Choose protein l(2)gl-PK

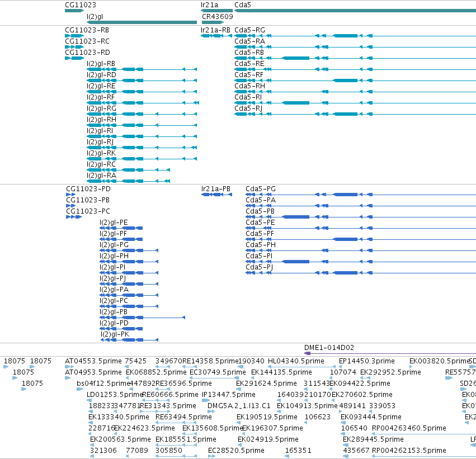click(x=115, y=334)
